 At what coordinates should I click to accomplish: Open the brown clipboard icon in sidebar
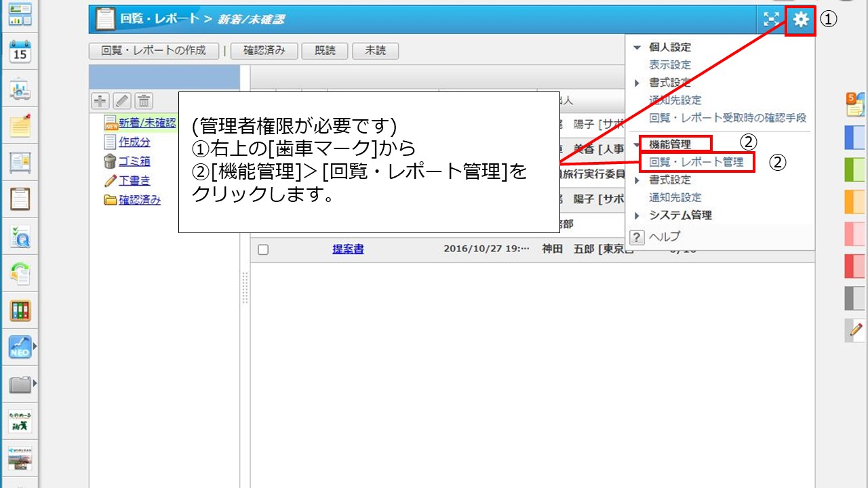tap(20, 199)
